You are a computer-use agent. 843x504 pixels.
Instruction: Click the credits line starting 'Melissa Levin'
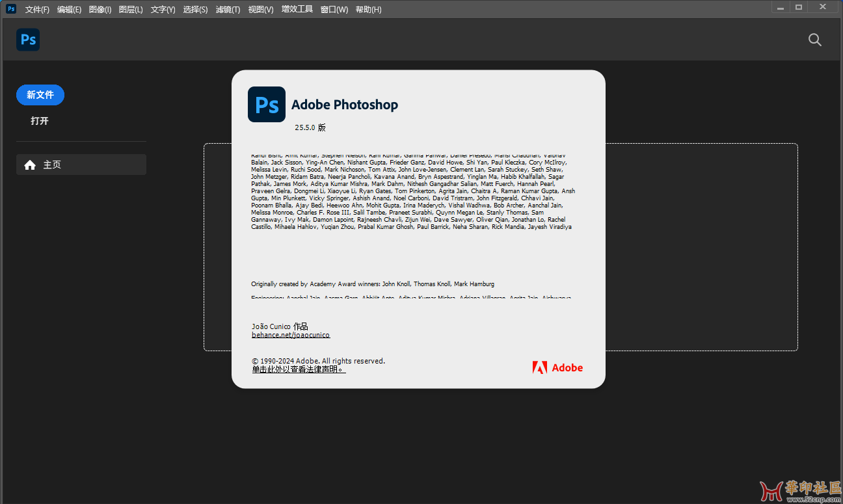[407, 170]
